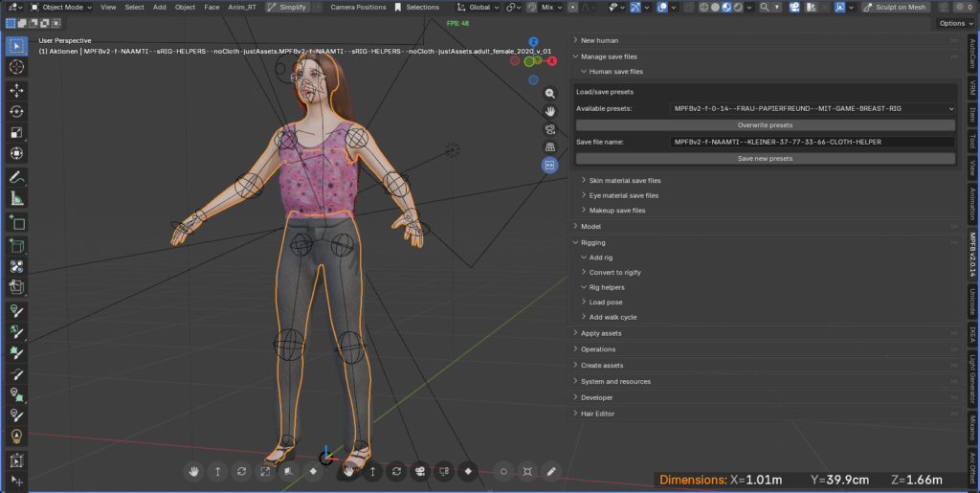Open the MPFB v2.0.14 sidebar tab
This screenshot has height=493, width=980.
click(972, 256)
